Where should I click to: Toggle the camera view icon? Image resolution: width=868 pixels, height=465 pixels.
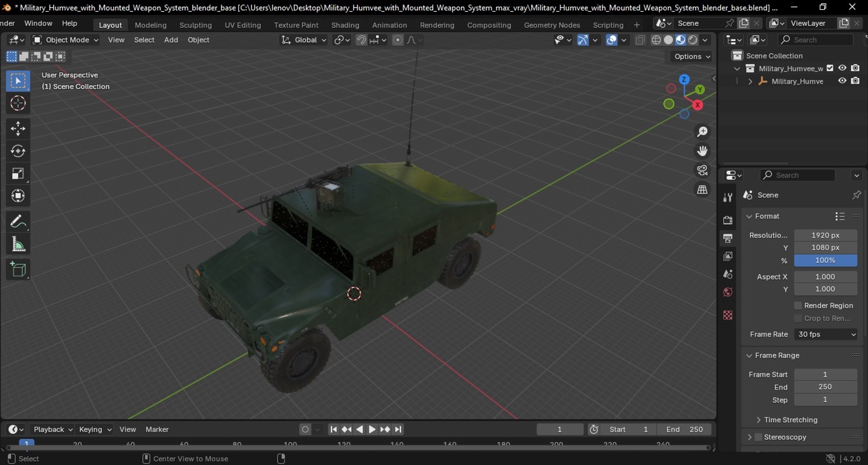[x=702, y=171]
